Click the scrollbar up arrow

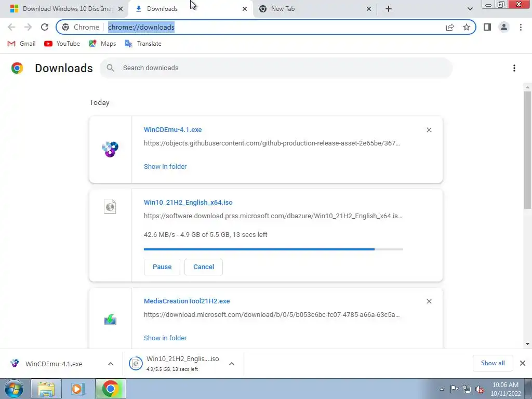(x=527, y=87)
